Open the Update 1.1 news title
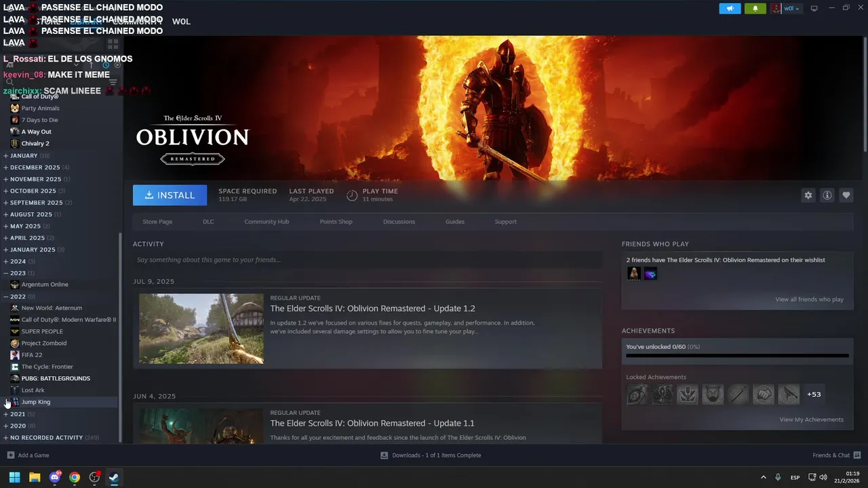The height and width of the screenshot is (488, 868). tap(372, 424)
